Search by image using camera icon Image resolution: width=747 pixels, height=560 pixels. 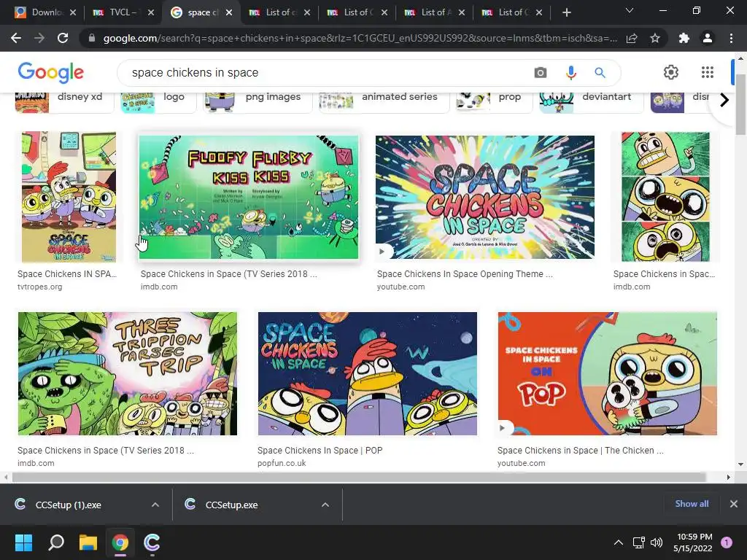pyautogui.click(x=541, y=72)
